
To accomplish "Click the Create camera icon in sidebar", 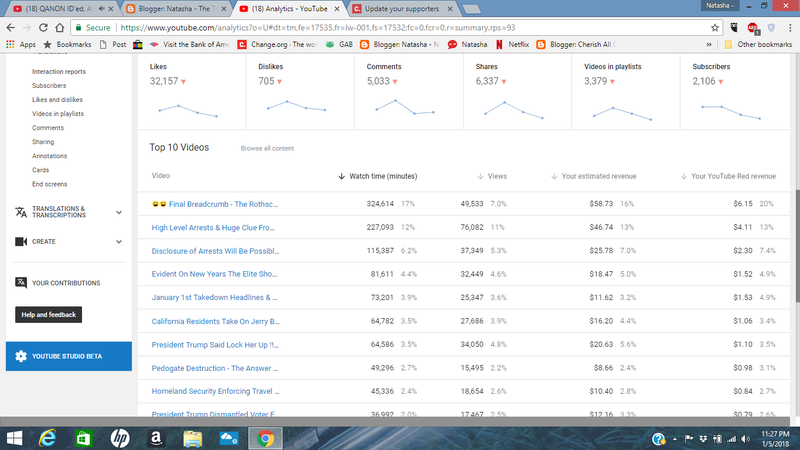I will pos(22,241).
